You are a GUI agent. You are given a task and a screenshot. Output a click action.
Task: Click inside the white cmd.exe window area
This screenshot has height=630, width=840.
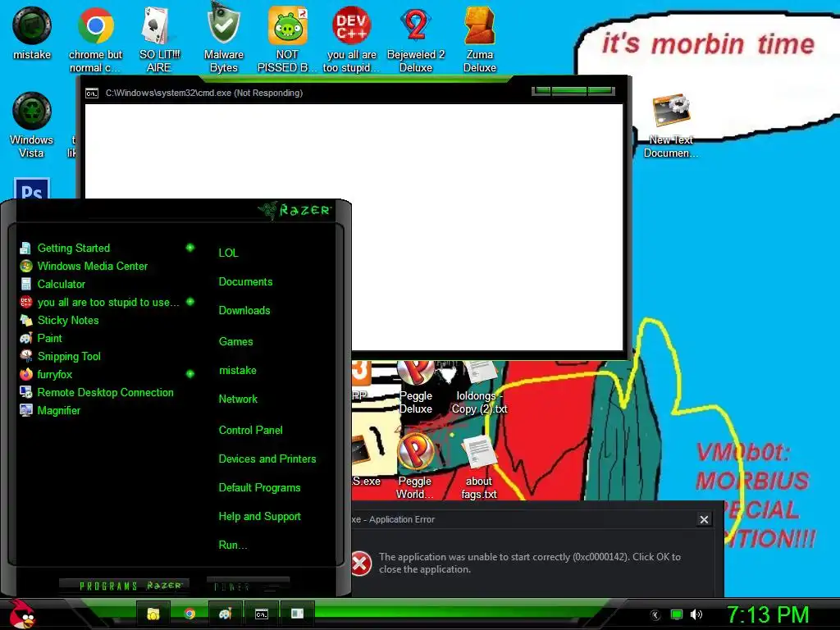[354, 227]
